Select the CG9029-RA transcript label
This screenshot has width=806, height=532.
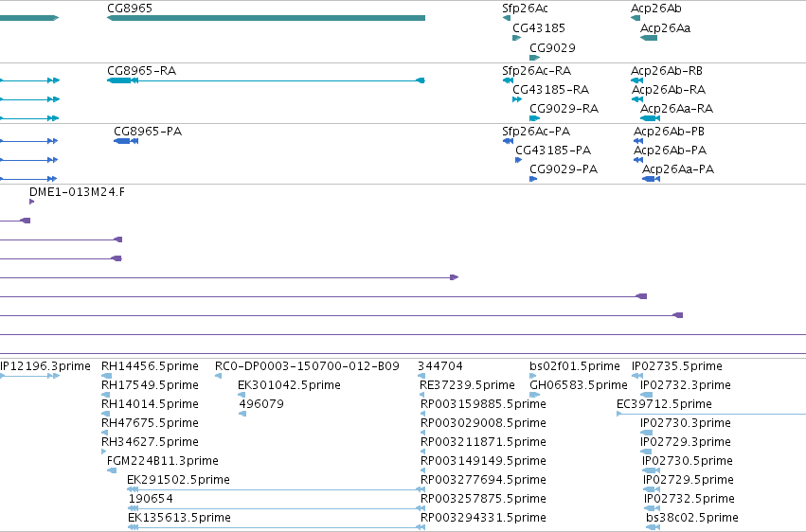564,109
